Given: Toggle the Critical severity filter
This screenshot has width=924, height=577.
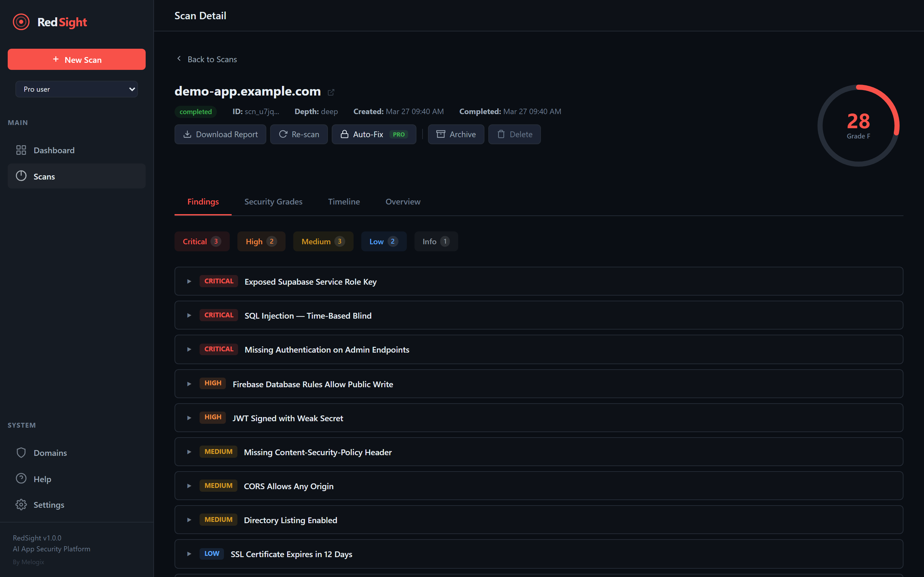Looking at the screenshot, I should pos(201,241).
